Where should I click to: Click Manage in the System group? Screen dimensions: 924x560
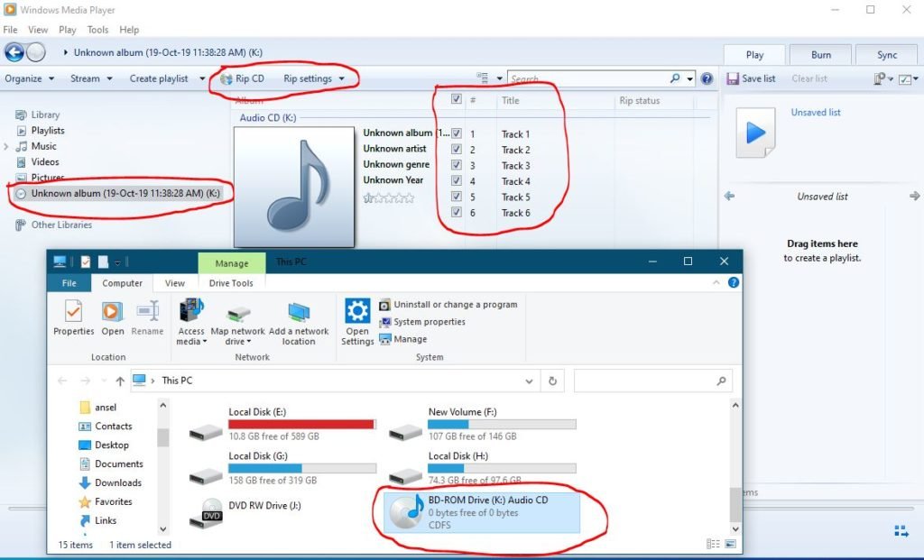point(403,338)
